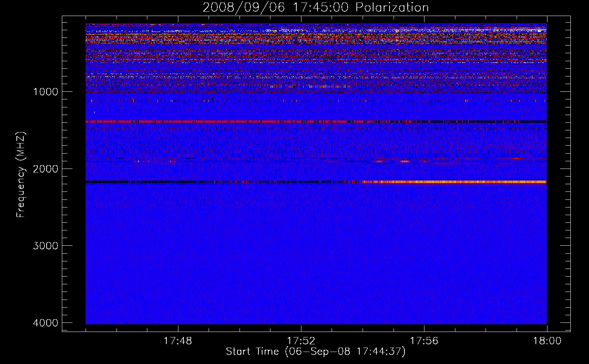The width and height of the screenshot is (589, 364).
Task: Click the 2000 frequency tick label
Action: coord(46,169)
